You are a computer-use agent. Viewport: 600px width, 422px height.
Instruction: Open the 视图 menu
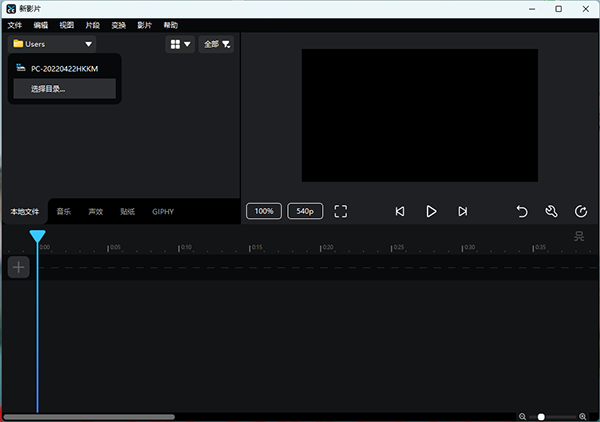click(67, 25)
